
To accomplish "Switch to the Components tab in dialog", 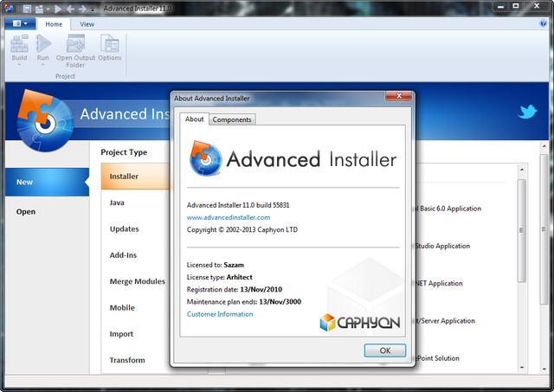I will pyautogui.click(x=232, y=119).
